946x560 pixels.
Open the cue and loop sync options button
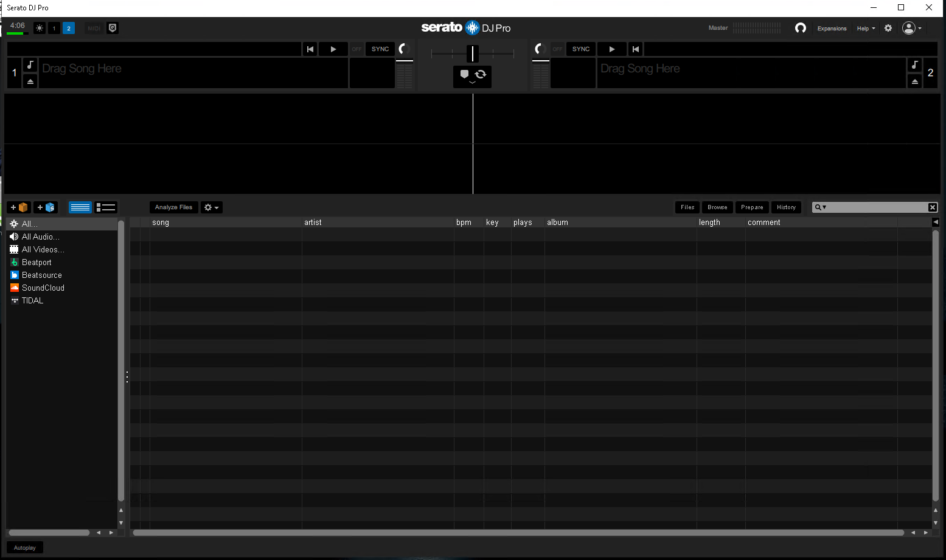point(472,76)
